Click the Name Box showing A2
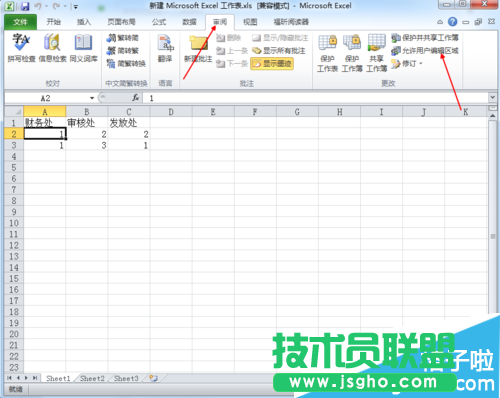 [46, 98]
